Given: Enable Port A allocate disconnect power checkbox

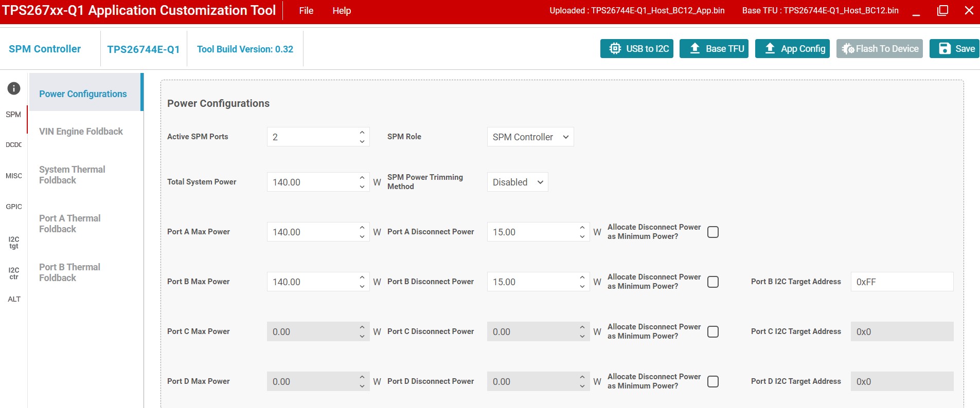Looking at the screenshot, I should 713,232.
